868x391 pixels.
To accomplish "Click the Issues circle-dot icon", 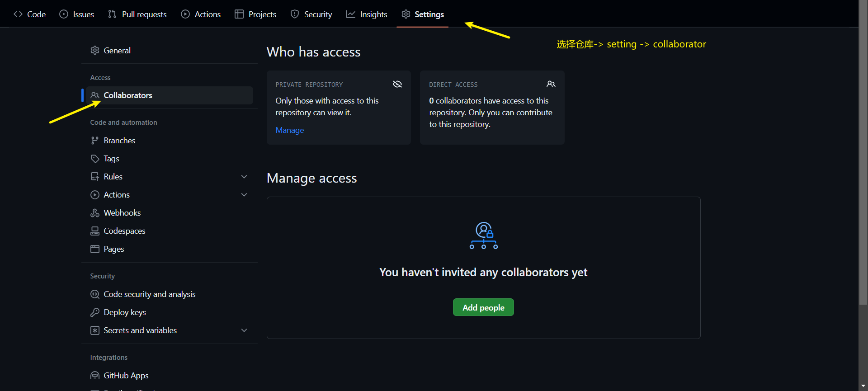I will pyautogui.click(x=64, y=14).
